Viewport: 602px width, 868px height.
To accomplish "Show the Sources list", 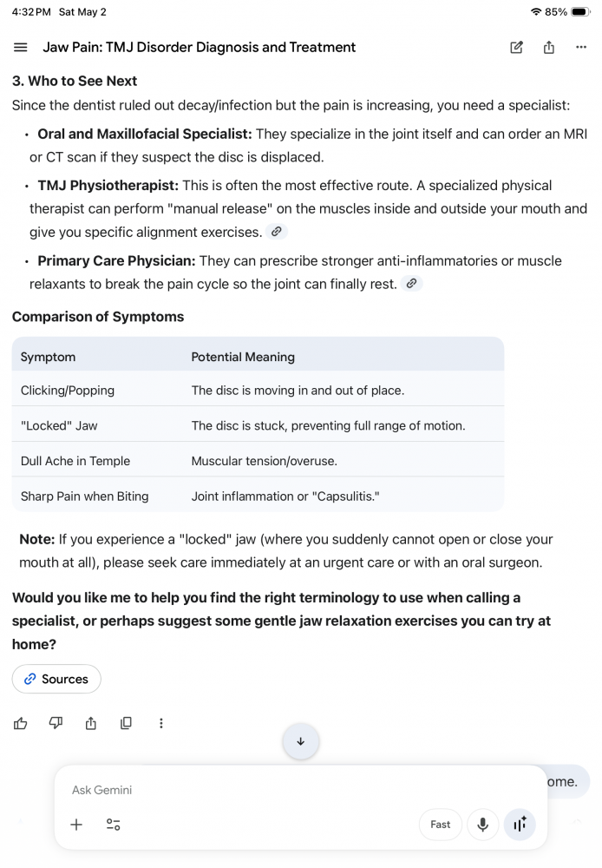I will [x=56, y=679].
